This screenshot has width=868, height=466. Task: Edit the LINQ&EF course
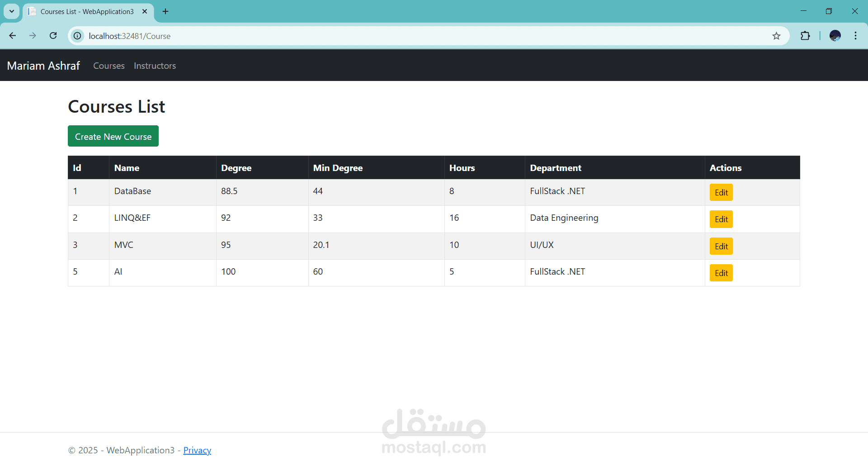(721, 219)
